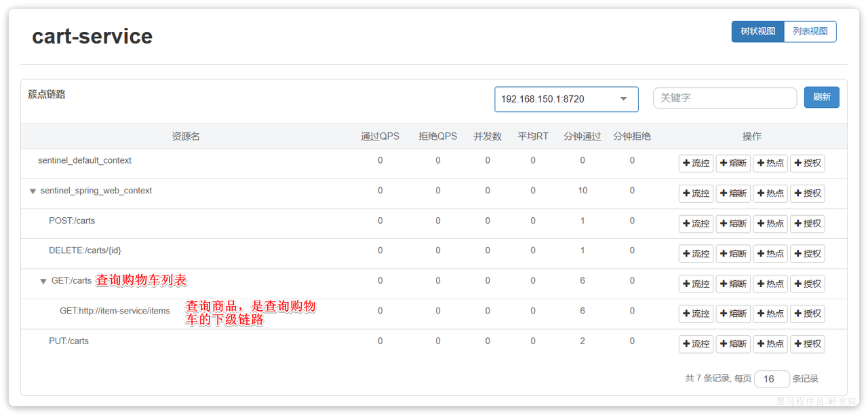Add 流控 rule for POST:/carts
The height and width of the screenshot is (416, 868).
point(696,224)
